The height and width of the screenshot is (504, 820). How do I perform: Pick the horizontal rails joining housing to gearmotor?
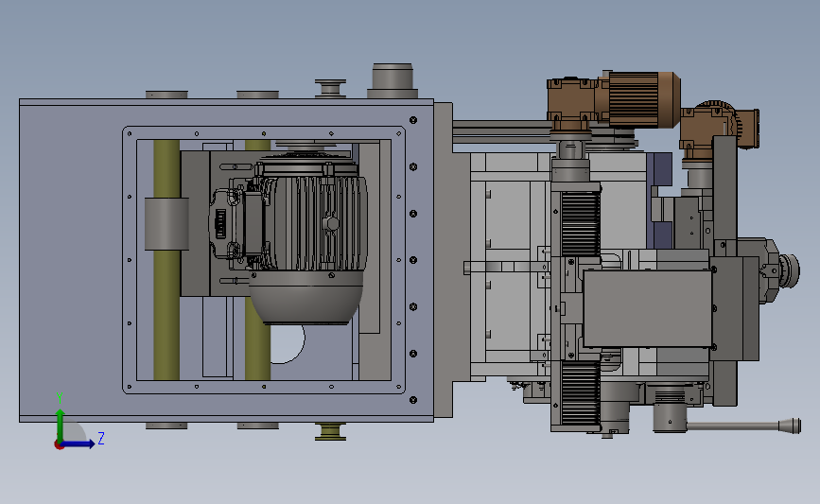click(x=501, y=131)
